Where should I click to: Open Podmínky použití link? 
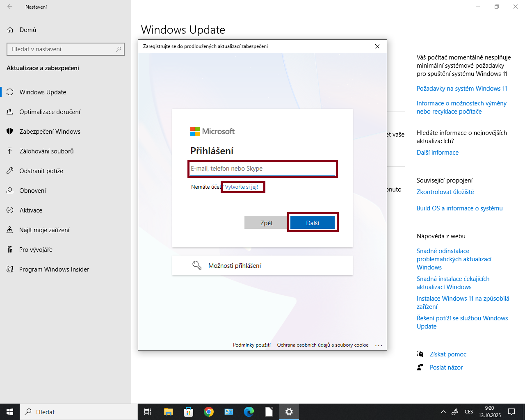[252, 345]
